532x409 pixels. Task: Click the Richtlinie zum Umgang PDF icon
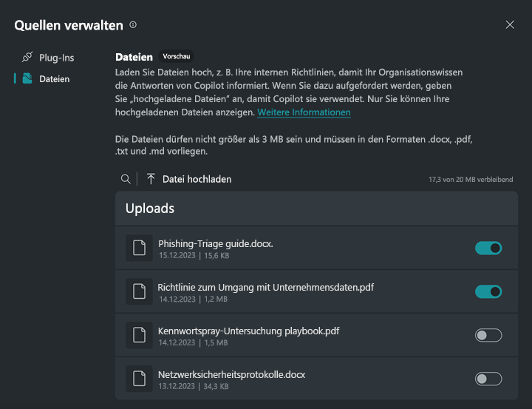138,291
